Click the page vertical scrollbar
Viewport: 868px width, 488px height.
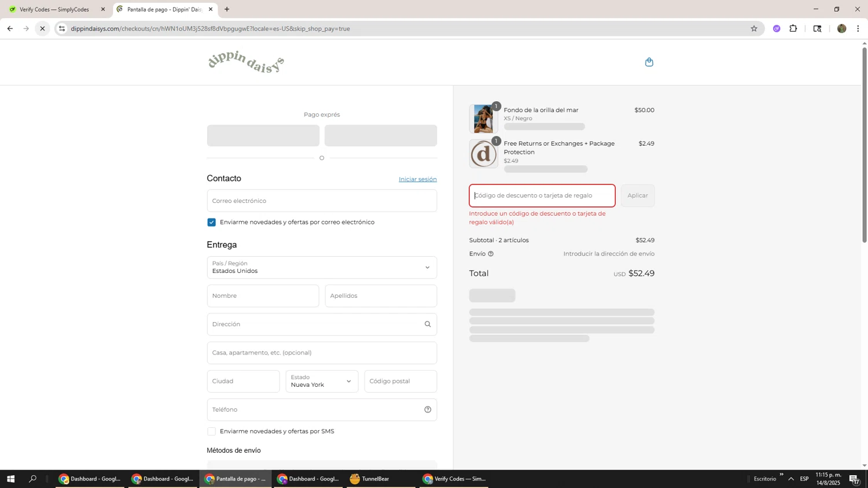(865, 145)
